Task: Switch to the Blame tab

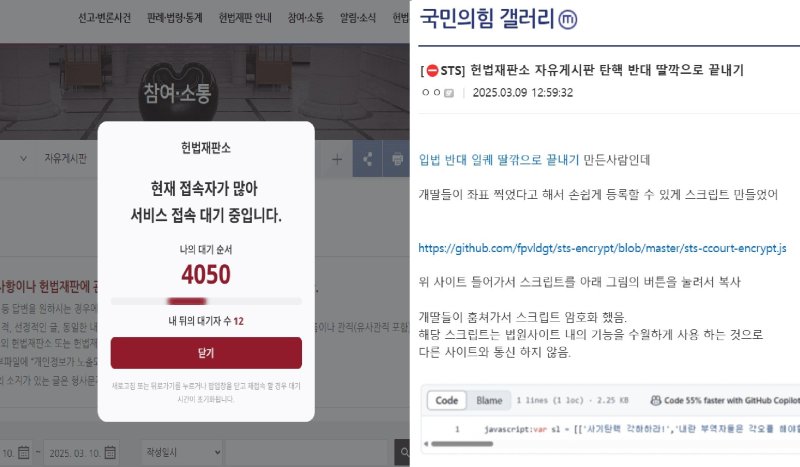Action: 489,401
